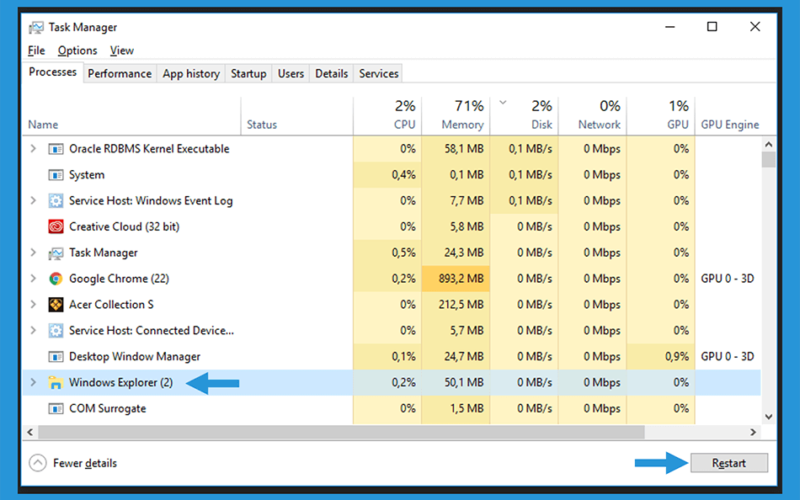Click the Windows Explorer folder icon

(x=55, y=383)
